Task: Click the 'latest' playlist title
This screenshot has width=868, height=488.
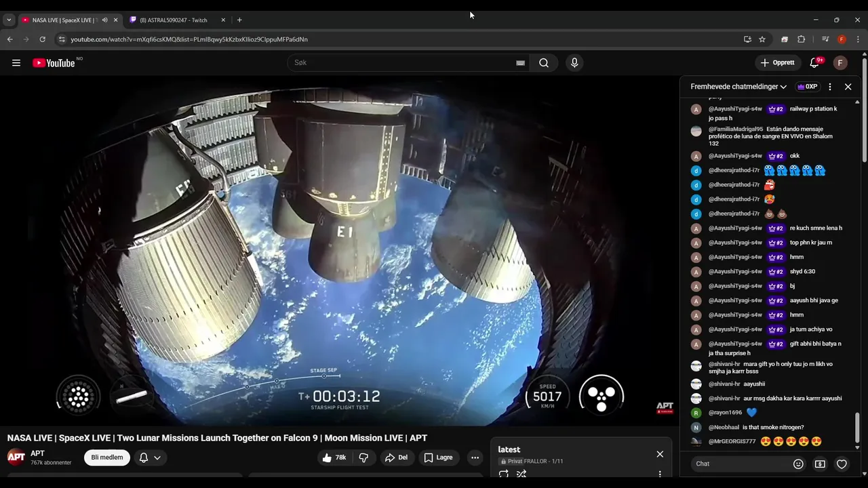Action: [509, 449]
